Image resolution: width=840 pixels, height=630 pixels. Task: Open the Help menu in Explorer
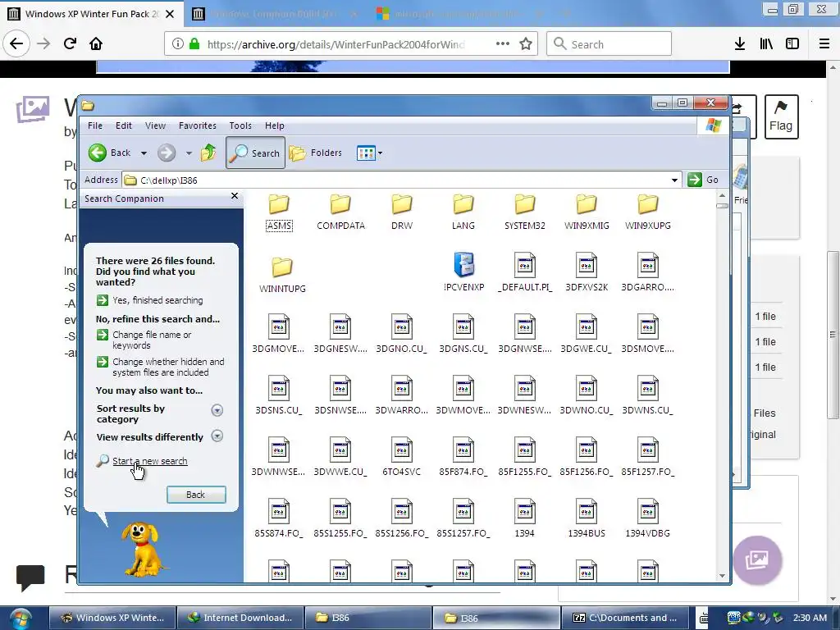(x=274, y=126)
